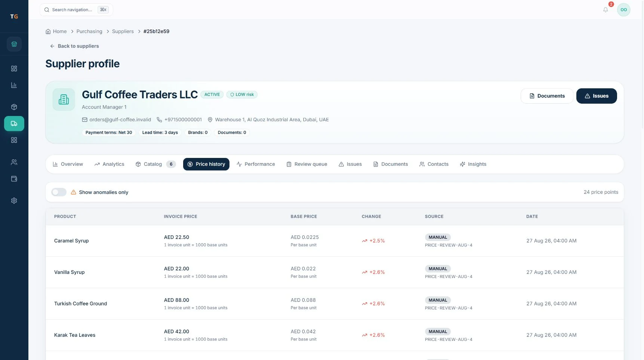The height and width of the screenshot is (360, 644).
Task: Toggle Show anomalies only switch
Action: click(59, 192)
